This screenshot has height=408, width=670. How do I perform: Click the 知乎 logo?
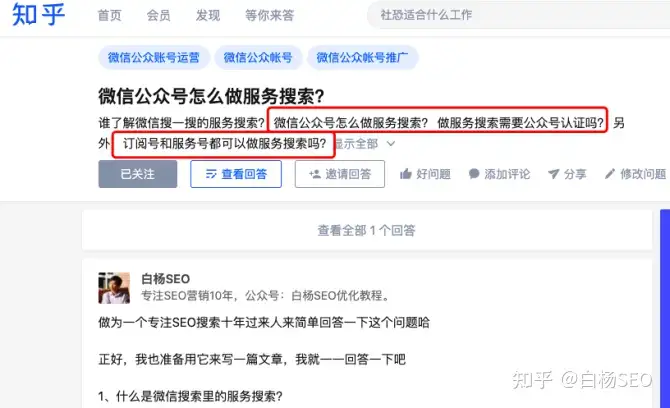[38, 15]
